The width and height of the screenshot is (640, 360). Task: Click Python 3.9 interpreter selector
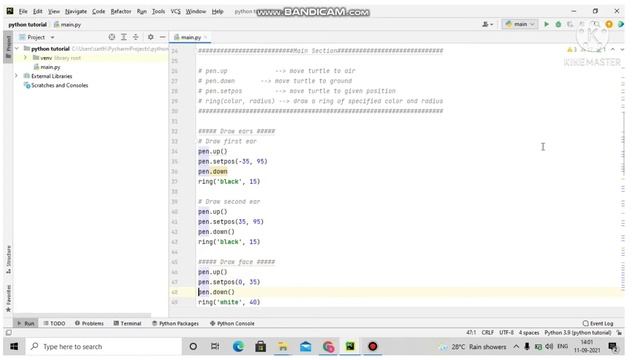tap(578, 333)
